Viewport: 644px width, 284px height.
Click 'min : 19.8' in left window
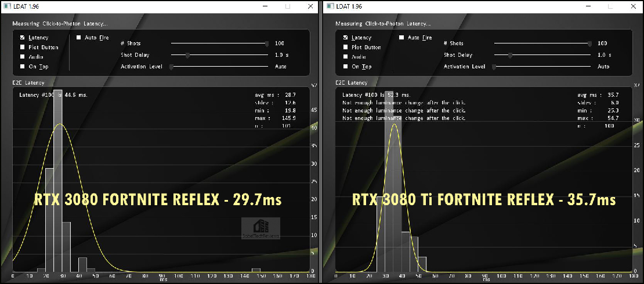(275, 110)
